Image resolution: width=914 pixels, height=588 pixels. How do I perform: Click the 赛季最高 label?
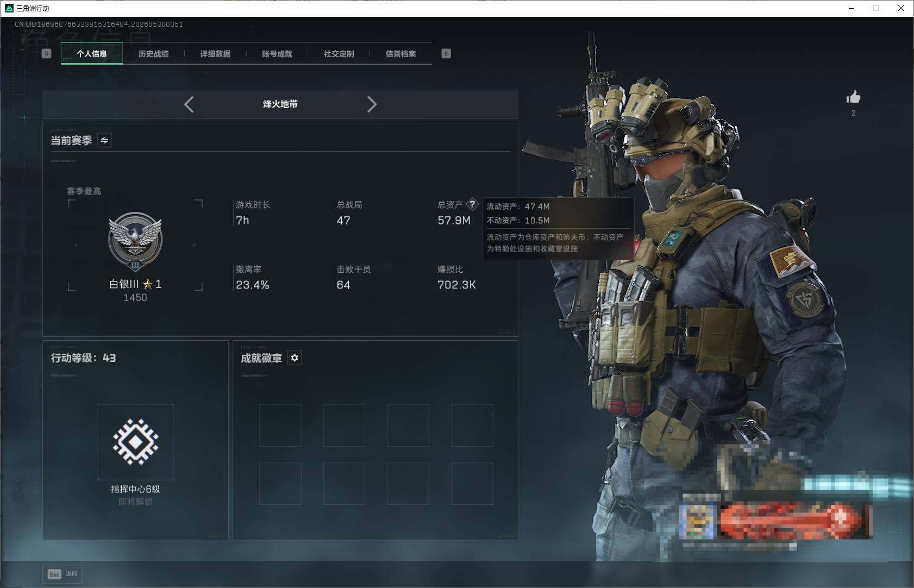click(84, 191)
